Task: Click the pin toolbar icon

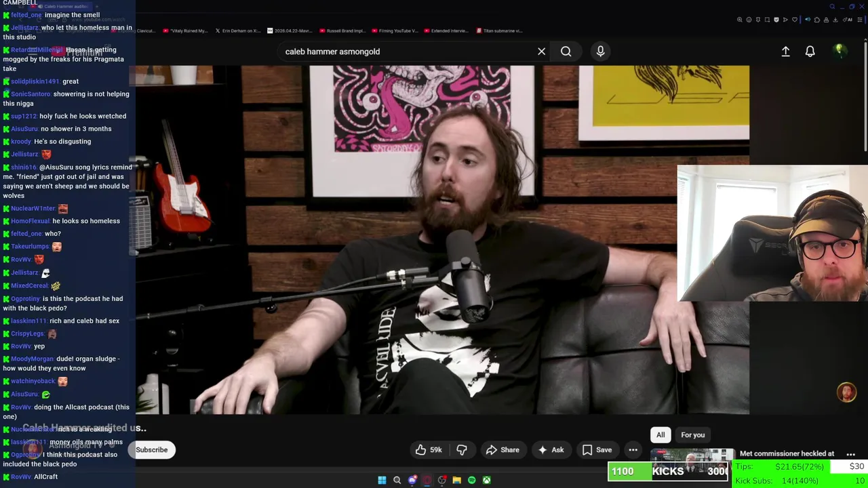Action: [x=758, y=20]
